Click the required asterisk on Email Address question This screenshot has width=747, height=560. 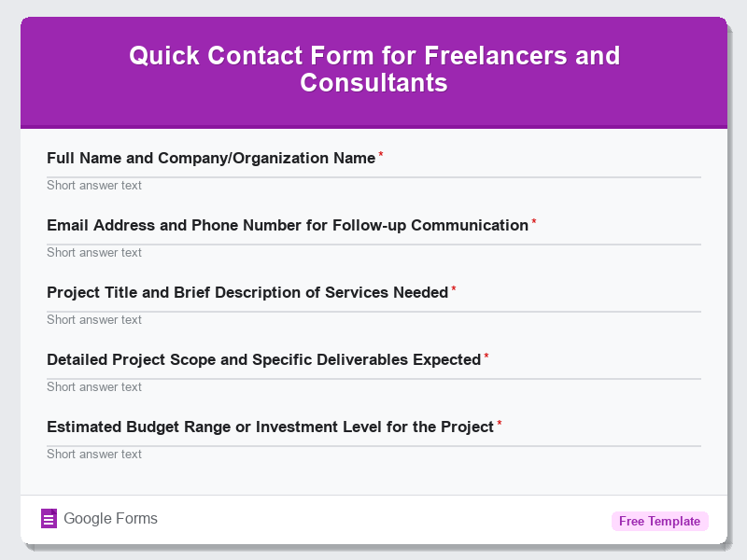pyautogui.click(x=533, y=222)
